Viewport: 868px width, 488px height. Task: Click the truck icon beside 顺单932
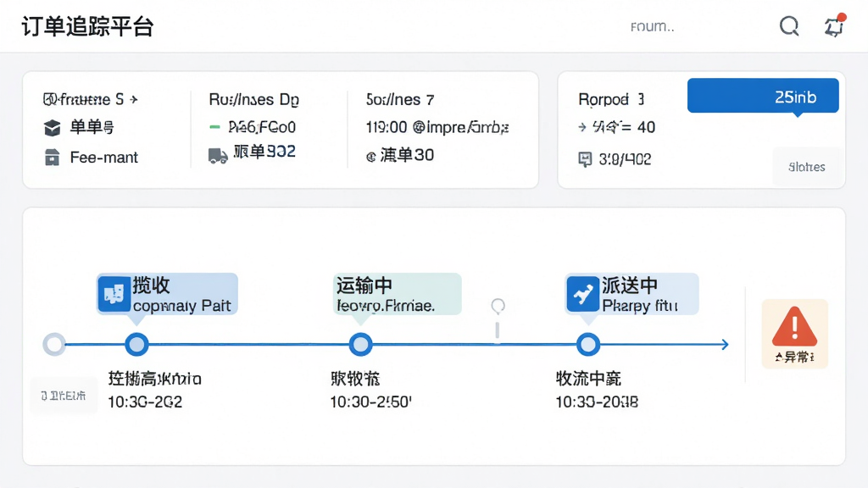point(218,156)
